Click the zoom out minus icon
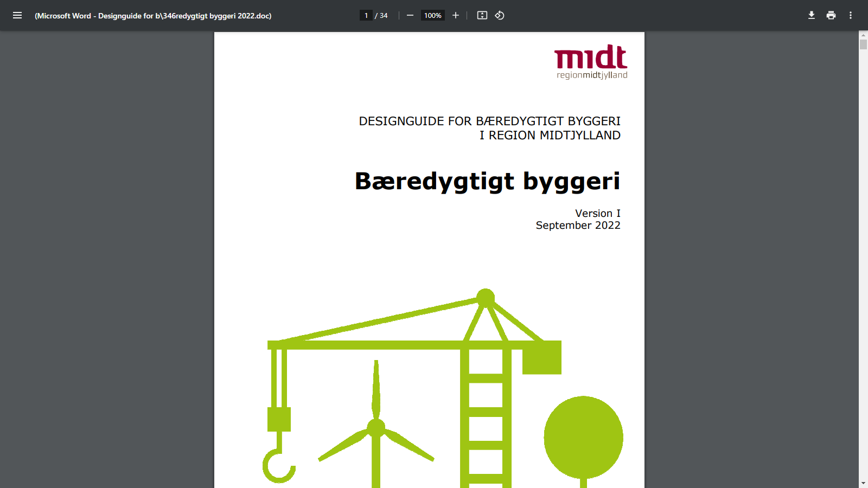The image size is (868, 488). 410,15
